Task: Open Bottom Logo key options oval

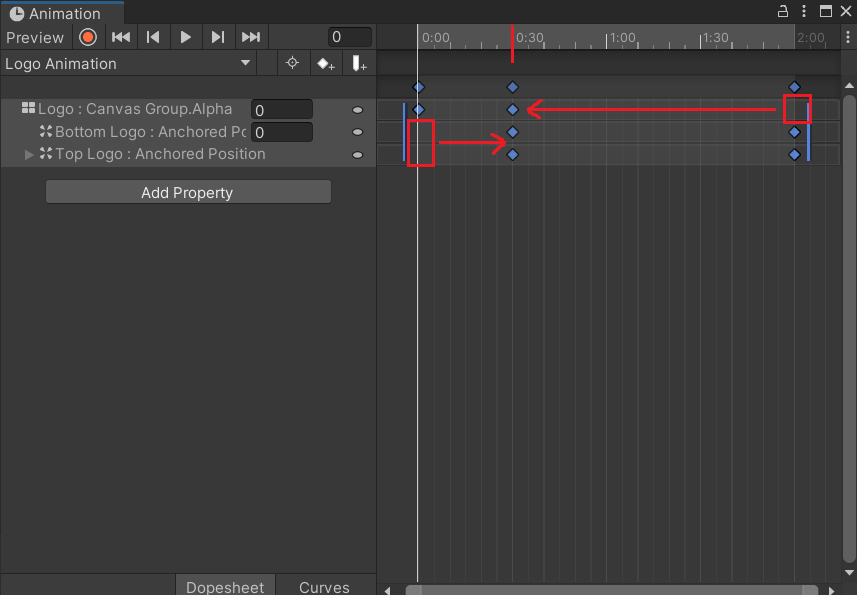Action: (357, 132)
